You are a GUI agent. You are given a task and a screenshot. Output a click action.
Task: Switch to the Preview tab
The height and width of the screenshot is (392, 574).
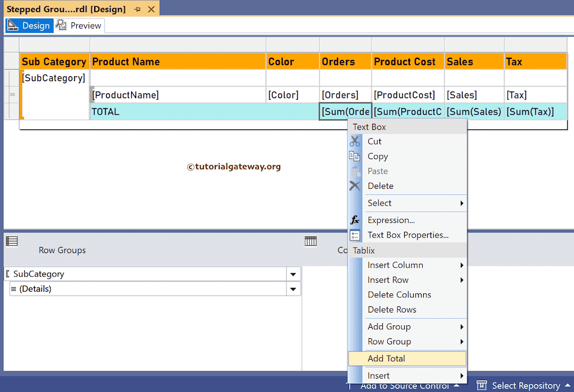click(79, 26)
